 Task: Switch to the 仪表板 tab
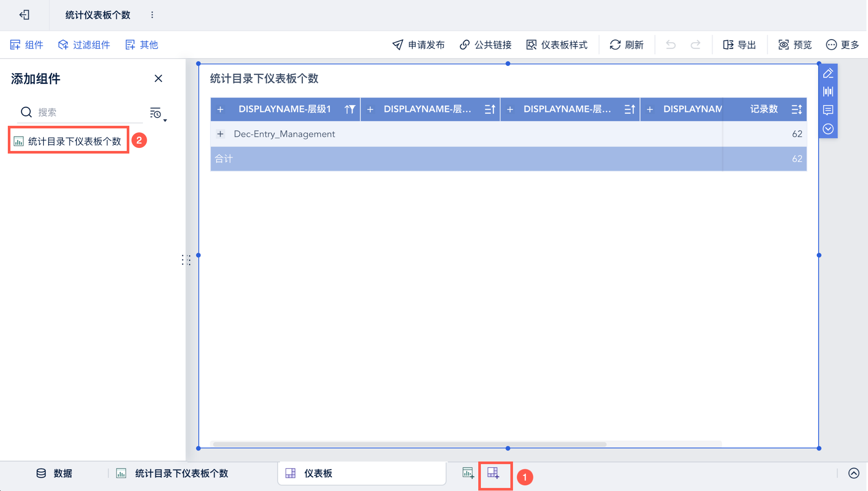tap(318, 473)
